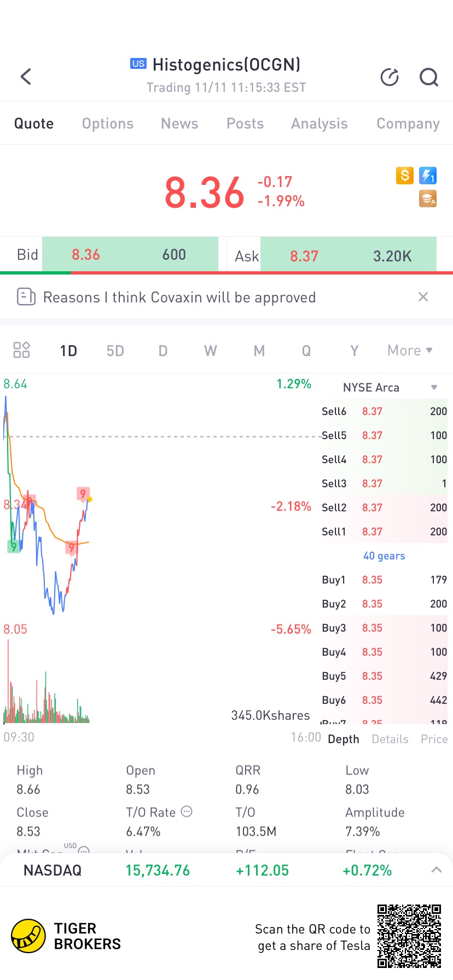This screenshot has width=453, height=980.
Task: Tap the 40 gears depth link
Action: point(384,556)
